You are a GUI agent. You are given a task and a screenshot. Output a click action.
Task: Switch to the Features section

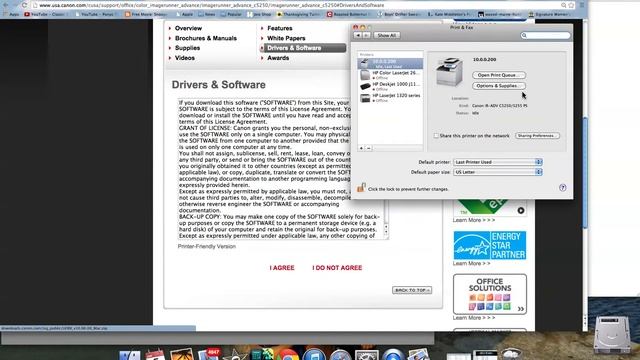click(280, 28)
